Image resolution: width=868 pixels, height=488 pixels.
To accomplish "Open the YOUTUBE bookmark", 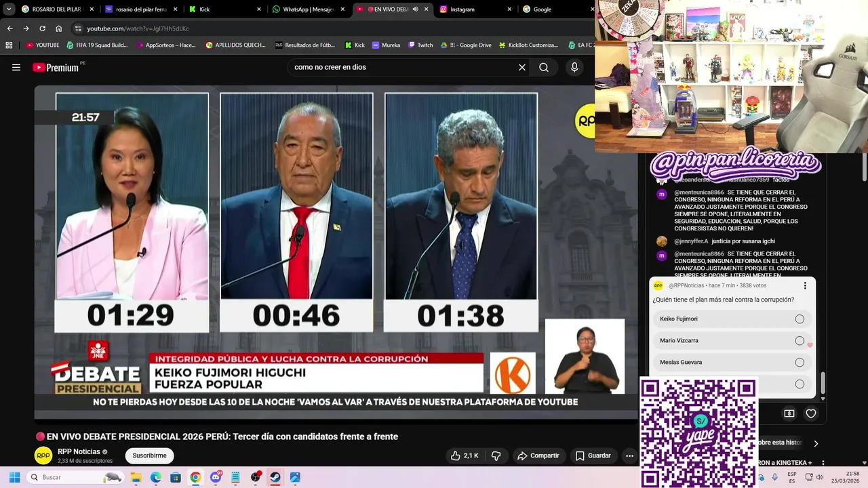I will 43,45.
